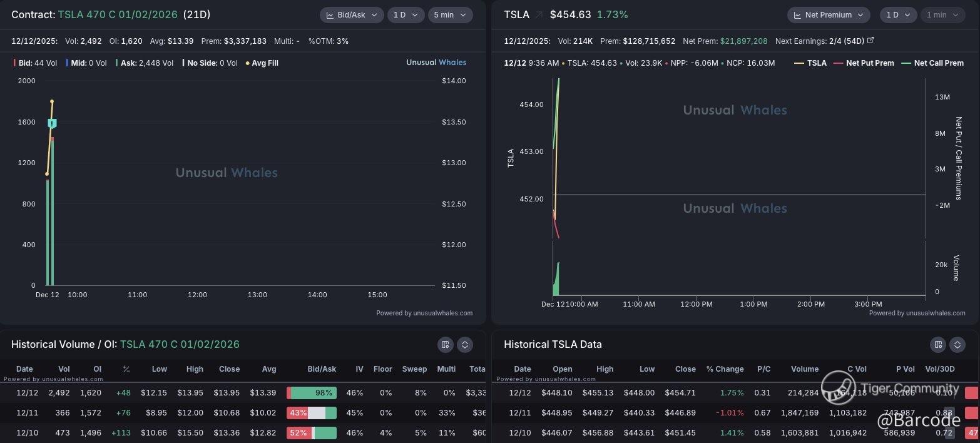Viewport: 980px width, 443px height.
Task: Toggle the yellow TSLA price line legend
Action: click(x=810, y=63)
